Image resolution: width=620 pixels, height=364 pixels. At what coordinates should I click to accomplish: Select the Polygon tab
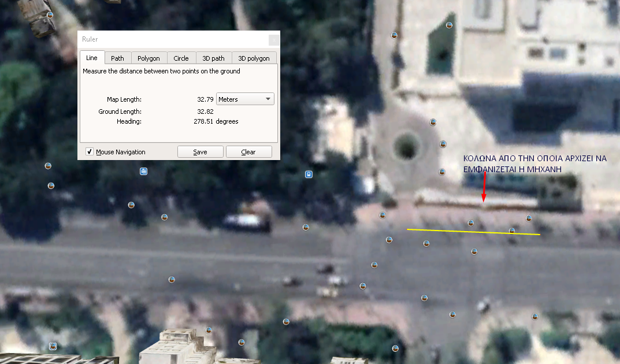(x=148, y=58)
